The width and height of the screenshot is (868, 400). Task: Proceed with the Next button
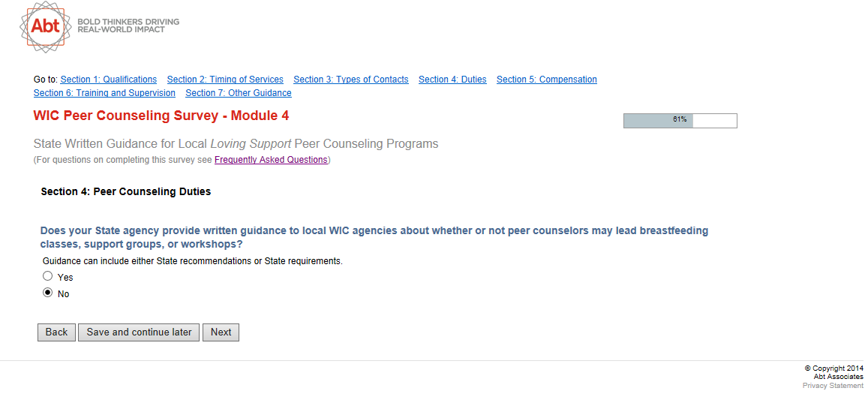click(x=221, y=332)
